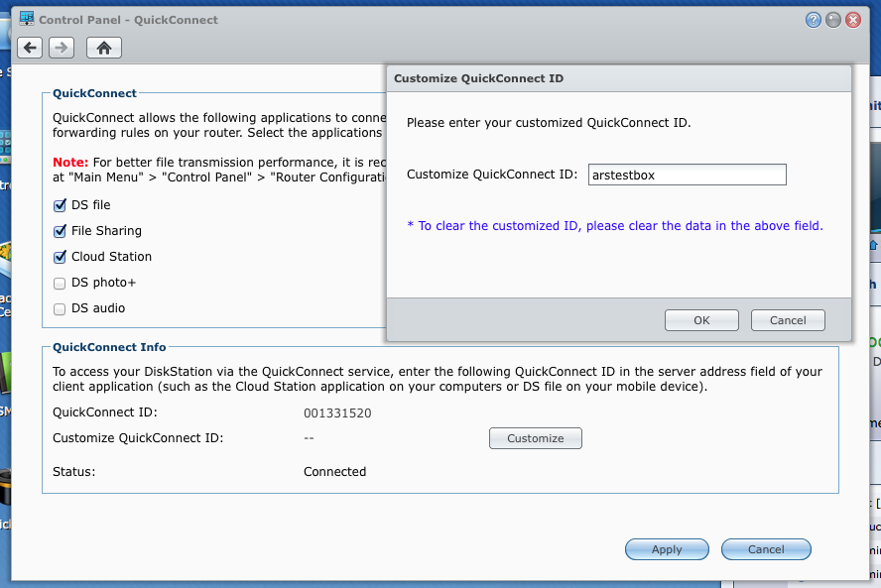Click the Customize QuickConnect ID input field
Image resolution: width=881 pixels, height=588 pixels.
688,175
